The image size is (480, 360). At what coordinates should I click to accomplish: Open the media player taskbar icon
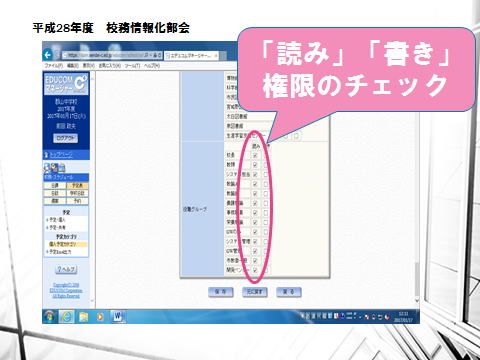tap(100, 316)
